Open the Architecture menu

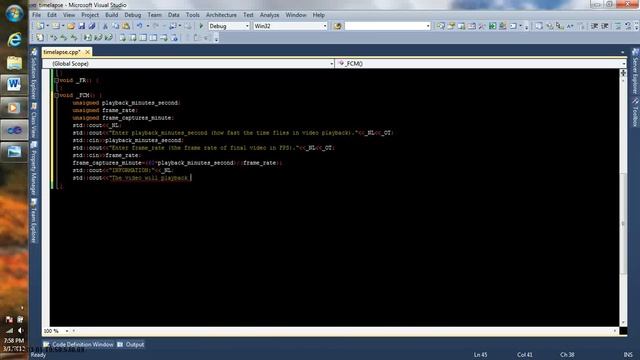coord(221,15)
